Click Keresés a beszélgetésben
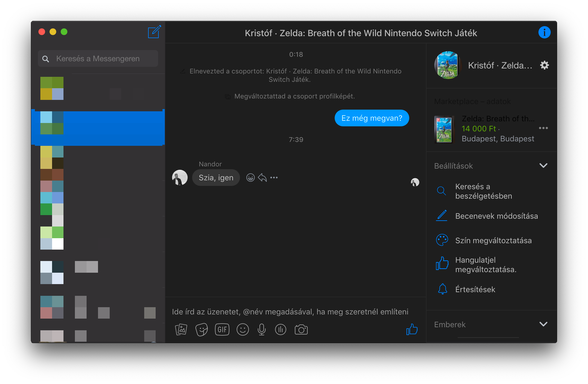Screen dimensions: 588x384 pyautogui.click(x=484, y=191)
